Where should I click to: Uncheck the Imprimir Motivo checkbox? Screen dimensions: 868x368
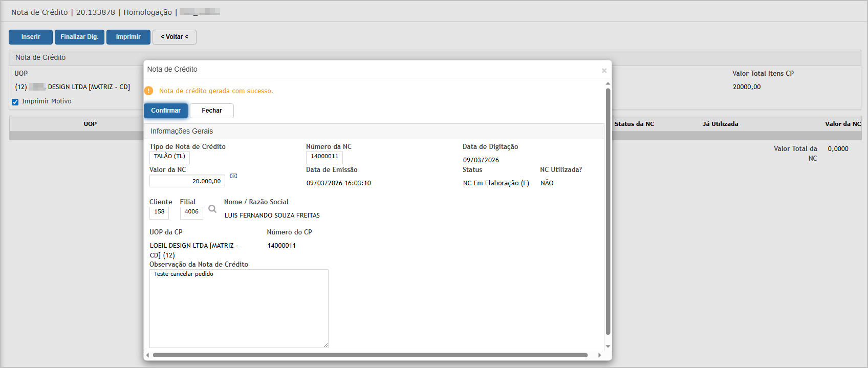(15, 102)
